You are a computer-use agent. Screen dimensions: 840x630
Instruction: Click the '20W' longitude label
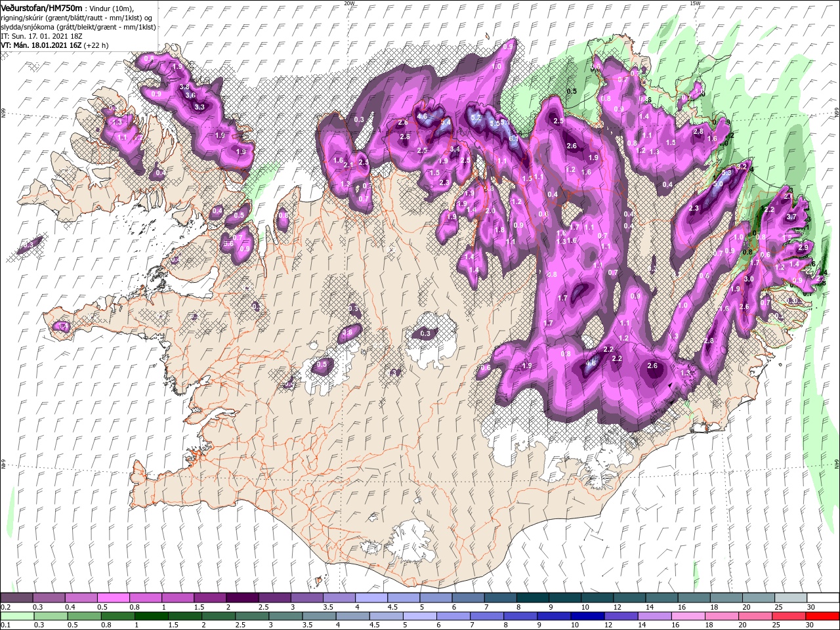click(x=349, y=3)
